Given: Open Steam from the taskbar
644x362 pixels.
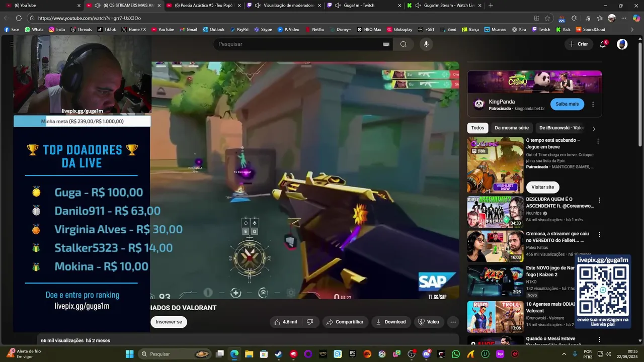Looking at the screenshot, I should coord(278,354).
